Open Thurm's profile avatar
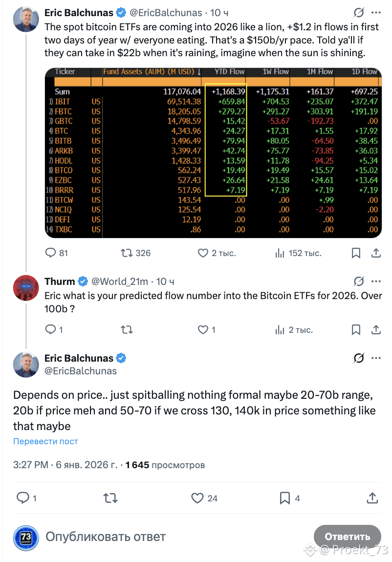The height and width of the screenshot is (562, 392). [25, 287]
